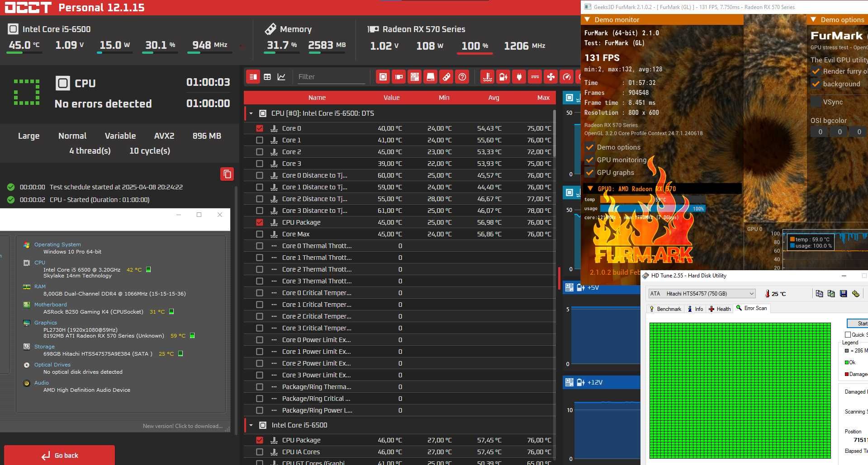
Task: Sort sensor table by Name column
Action: pos(317,98)
